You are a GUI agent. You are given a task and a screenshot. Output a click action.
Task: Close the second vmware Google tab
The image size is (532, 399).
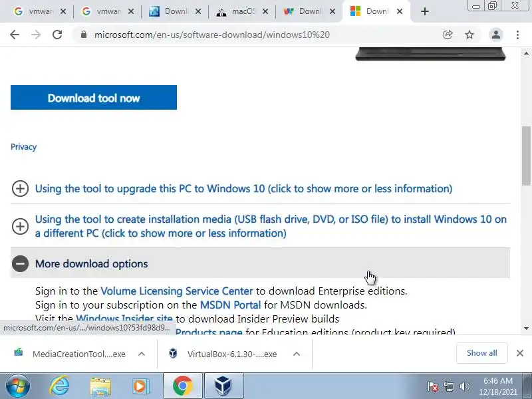click(130, 11)
